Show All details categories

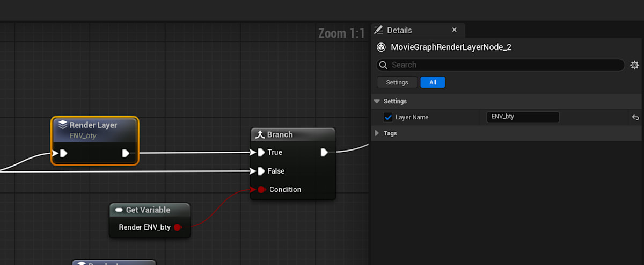[433, 82]
